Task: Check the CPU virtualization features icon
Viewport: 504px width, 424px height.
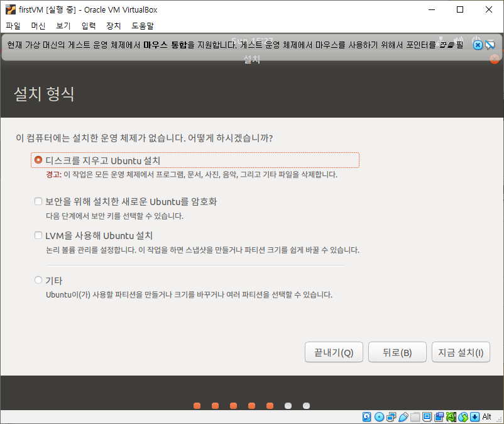Action: pyautogui.click(x=451, y=417)
